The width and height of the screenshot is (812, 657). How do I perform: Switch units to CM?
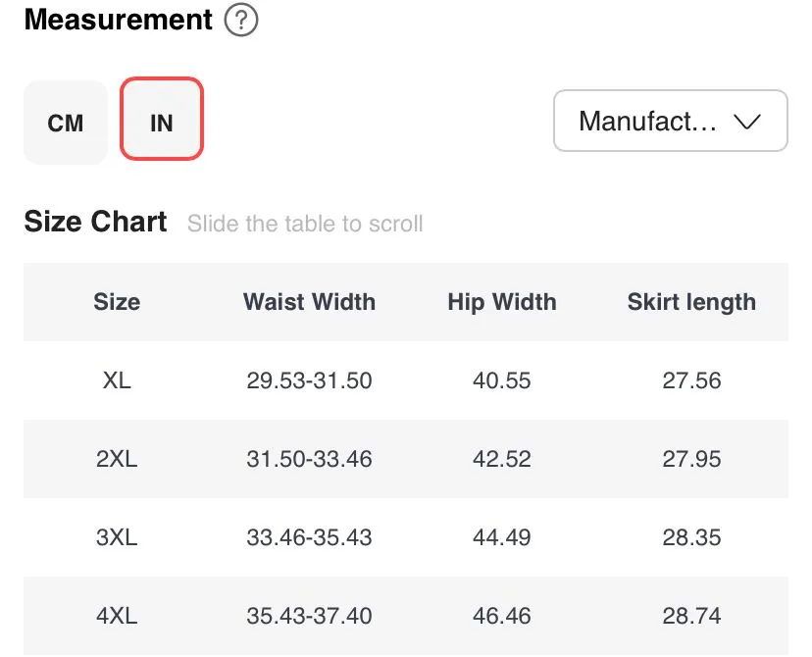[66, 123]
